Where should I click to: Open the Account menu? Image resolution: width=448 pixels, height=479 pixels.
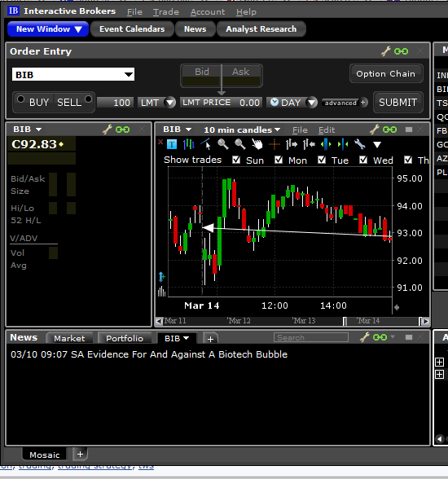tap(208, 12)
